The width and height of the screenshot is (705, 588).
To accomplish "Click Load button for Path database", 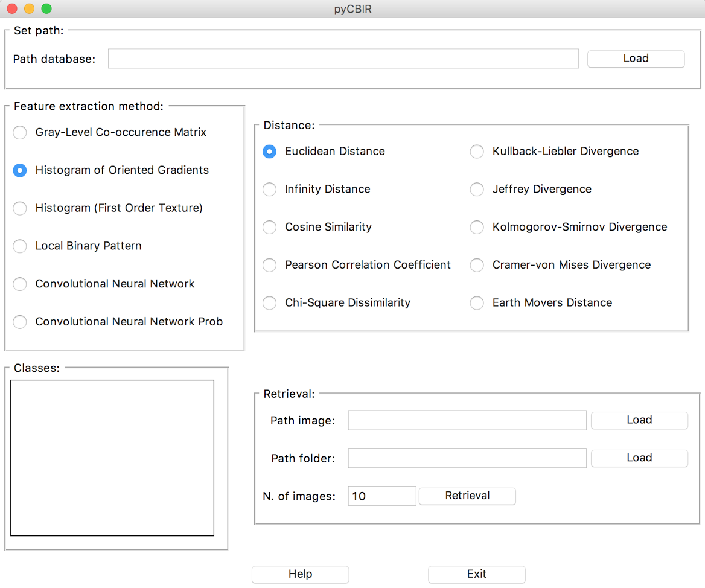I will point(636,59).
